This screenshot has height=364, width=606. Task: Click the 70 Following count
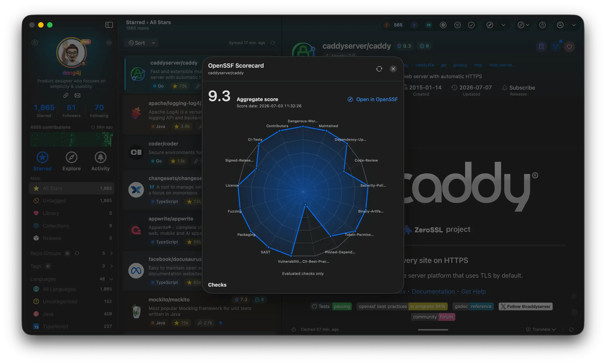99,110
